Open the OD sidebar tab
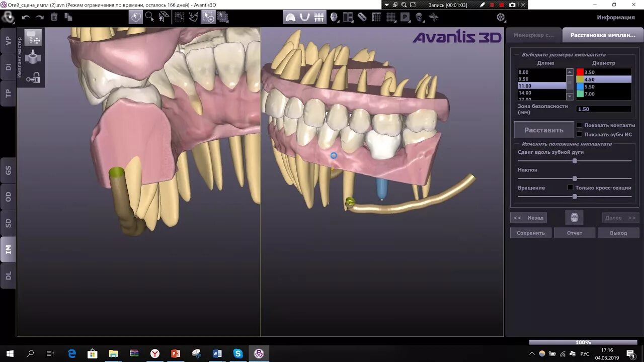644x362 pixels. [x=8, y=197]
